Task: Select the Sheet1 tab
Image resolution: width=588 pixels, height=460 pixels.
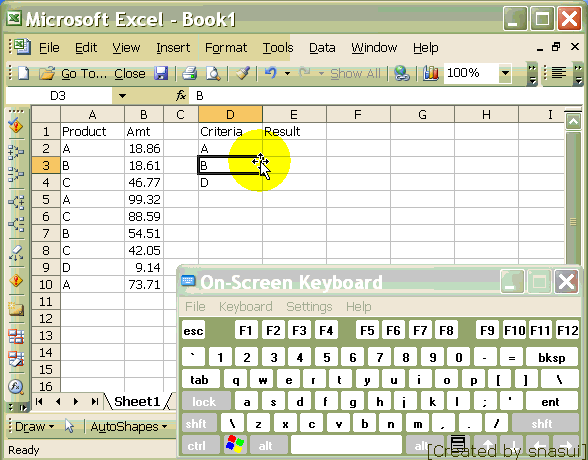Action: coord(137,402)
